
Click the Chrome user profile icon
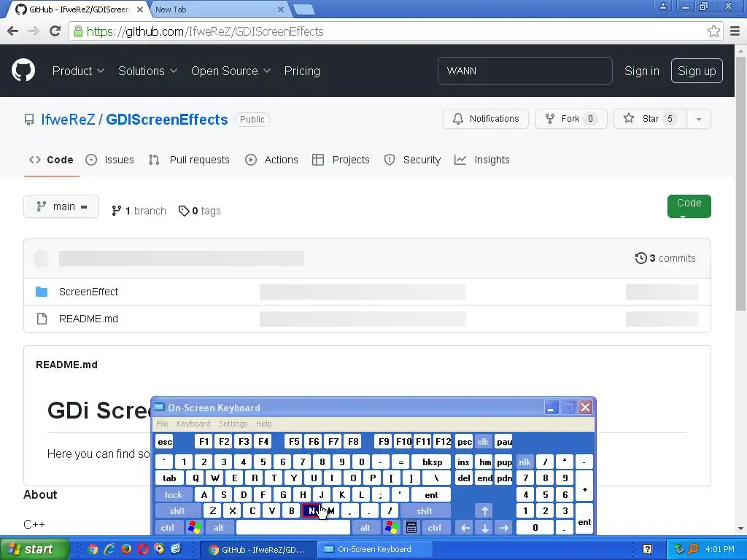[x=662, y=6]
